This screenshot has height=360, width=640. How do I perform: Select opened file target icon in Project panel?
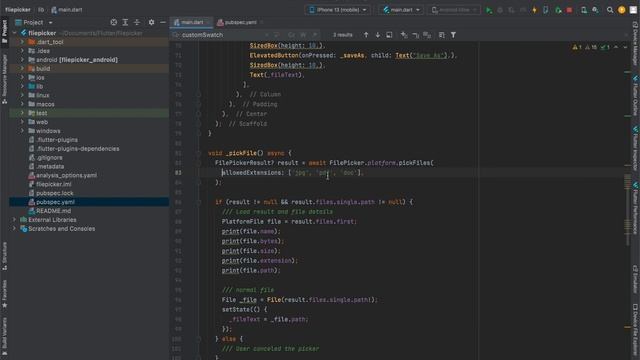coord(114,22)
